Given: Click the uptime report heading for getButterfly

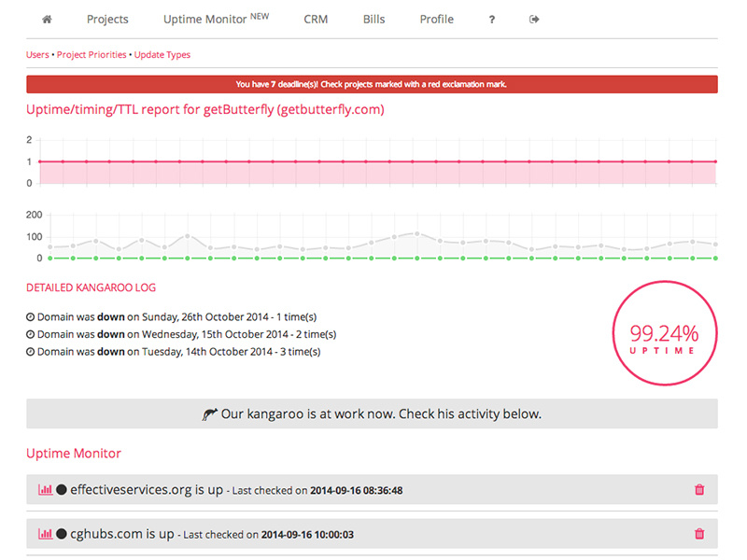Looking at the screenshot, I should pos(205,109).
